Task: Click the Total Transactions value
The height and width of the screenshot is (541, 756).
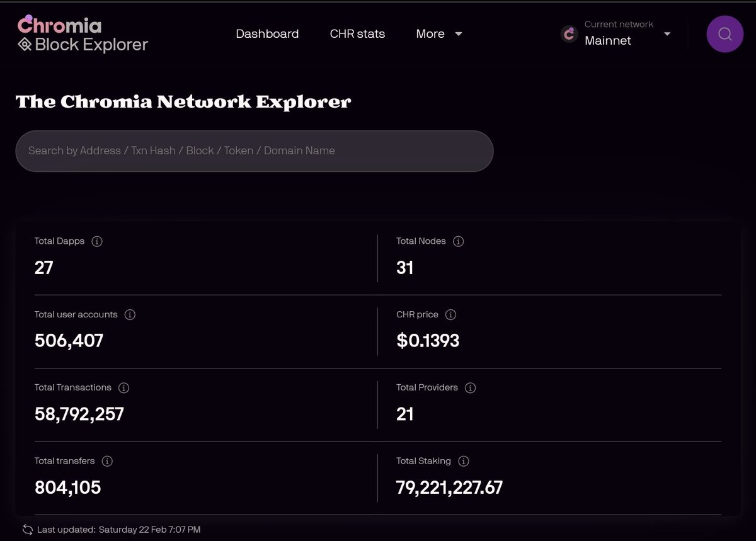Action: (79, 414)
